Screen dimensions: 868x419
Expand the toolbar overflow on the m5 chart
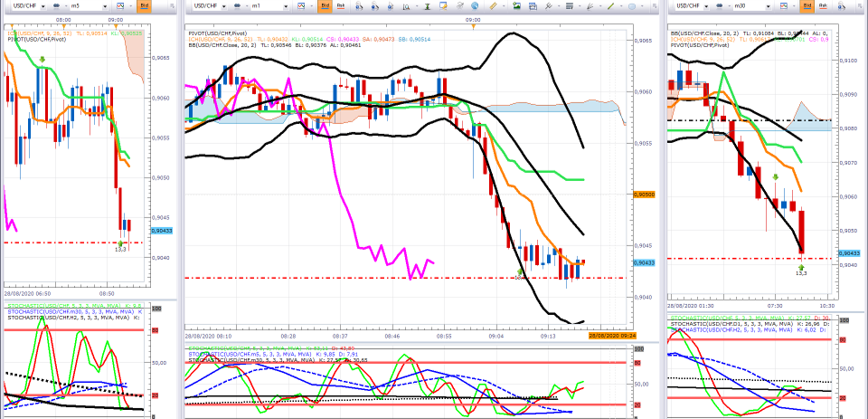(172, 5)
